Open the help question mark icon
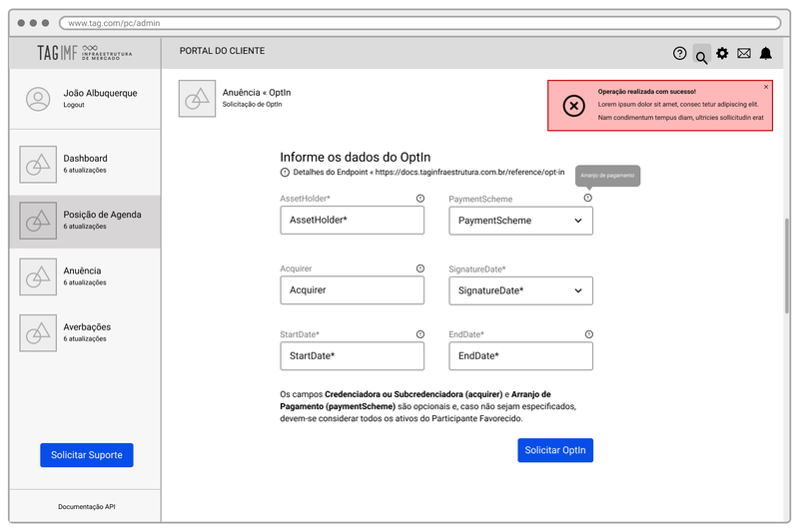Image resolution: width=799 pixels, height=532 pixels. click(679, 54)
